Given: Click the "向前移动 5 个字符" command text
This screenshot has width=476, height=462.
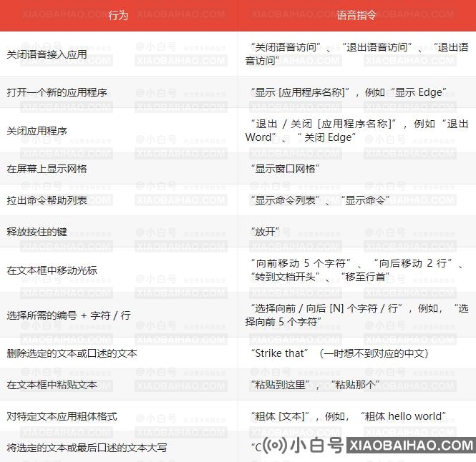Looking at the screenshot, I should pyautogui.click(x=301, y=263).
